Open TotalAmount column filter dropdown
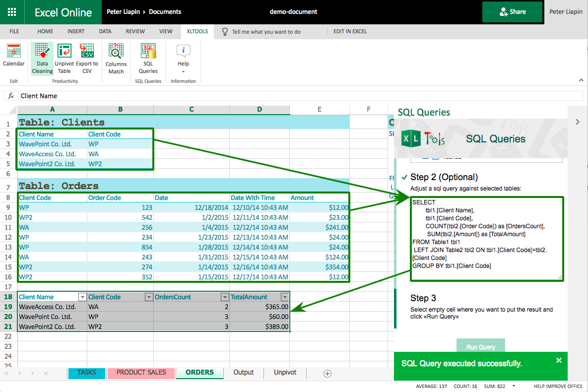This screenshot has width=588, height=392. click(285, 297)
